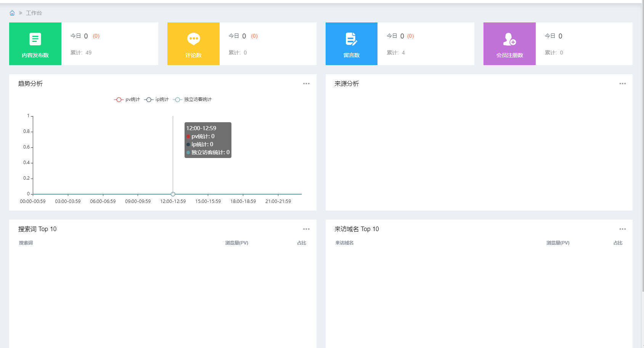The height and width of the screenshot is (348, 644).
Task: Toggle 独立访客统计 series in chart legend
Action: [192, 99]
